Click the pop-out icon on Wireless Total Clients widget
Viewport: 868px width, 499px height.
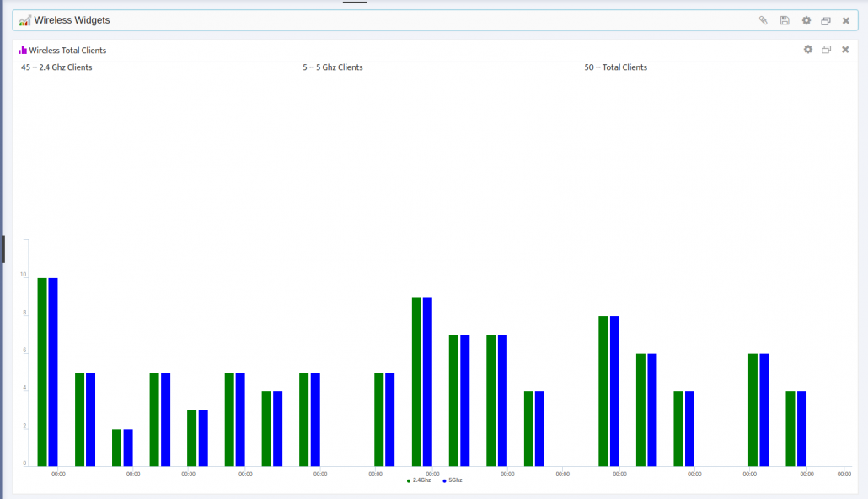click(x=826, y=50)
